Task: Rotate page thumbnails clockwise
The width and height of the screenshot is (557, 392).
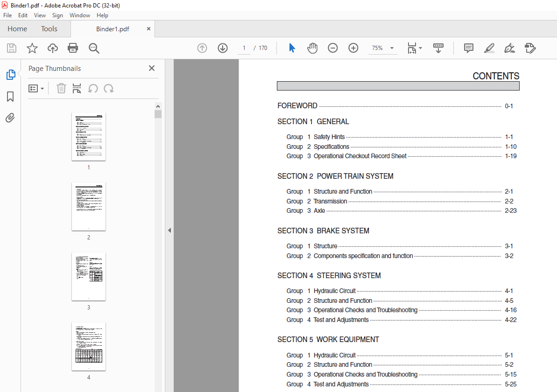Action: pos(109,88)
